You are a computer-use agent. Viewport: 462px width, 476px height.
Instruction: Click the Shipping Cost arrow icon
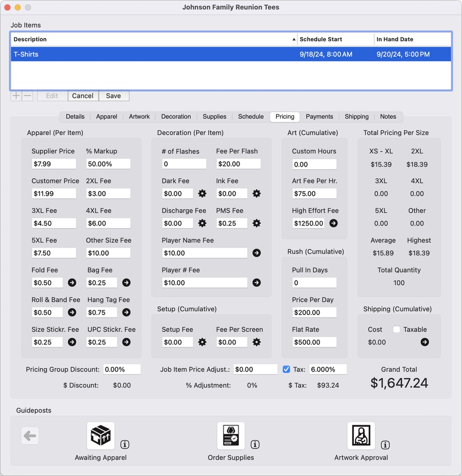pyautogui.click(x=425, y=342)
